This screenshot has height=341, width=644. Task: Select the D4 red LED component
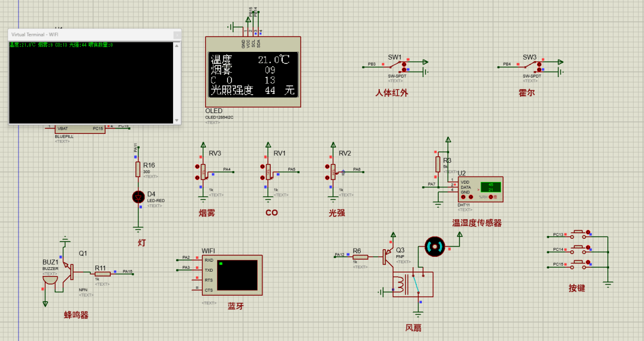click(x=138, y=197)
